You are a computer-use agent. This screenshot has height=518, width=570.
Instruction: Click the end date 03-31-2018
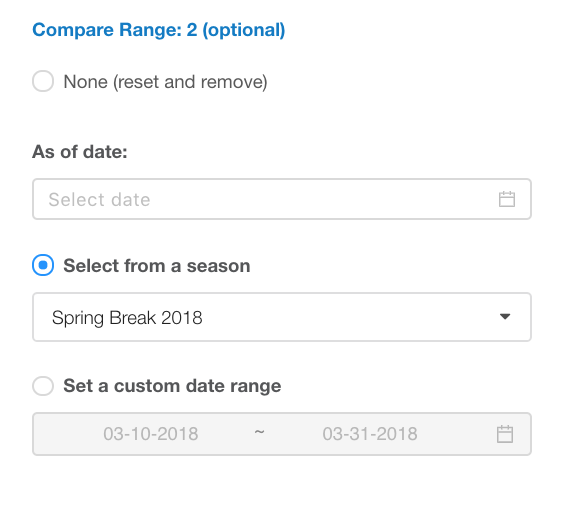370,434
